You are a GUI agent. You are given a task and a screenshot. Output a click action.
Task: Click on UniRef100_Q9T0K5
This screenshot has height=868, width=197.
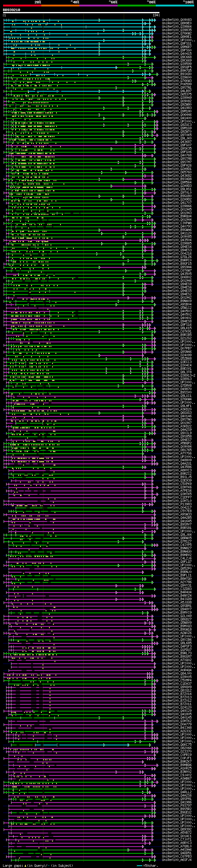(177, 135)
